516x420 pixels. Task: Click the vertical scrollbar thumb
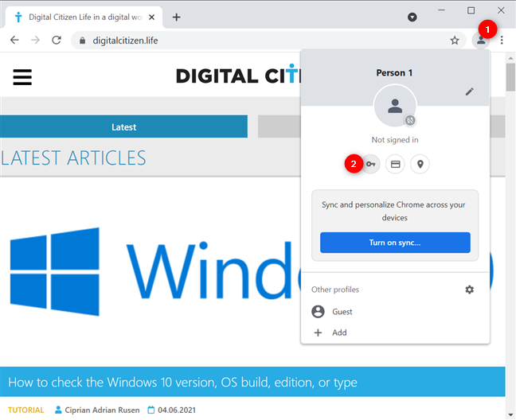[x=510, y=77]
